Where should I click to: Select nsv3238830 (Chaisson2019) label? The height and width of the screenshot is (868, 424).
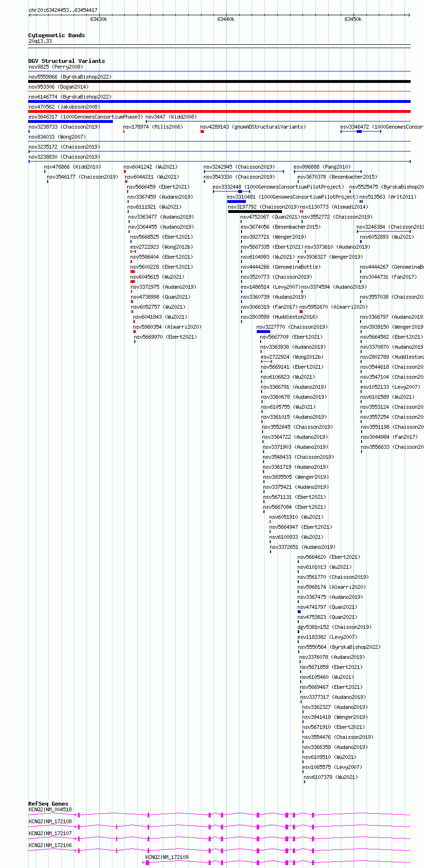point(64,157)
